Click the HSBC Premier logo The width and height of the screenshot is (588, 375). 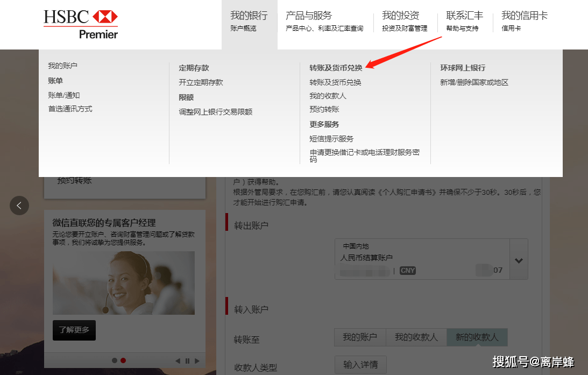click(81, 24)
